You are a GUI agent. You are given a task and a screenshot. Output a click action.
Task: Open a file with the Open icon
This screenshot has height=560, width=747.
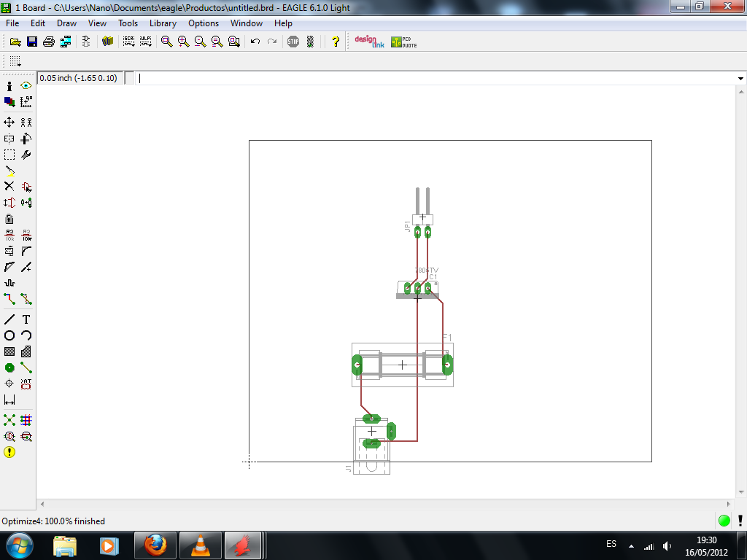click(15, 42)
